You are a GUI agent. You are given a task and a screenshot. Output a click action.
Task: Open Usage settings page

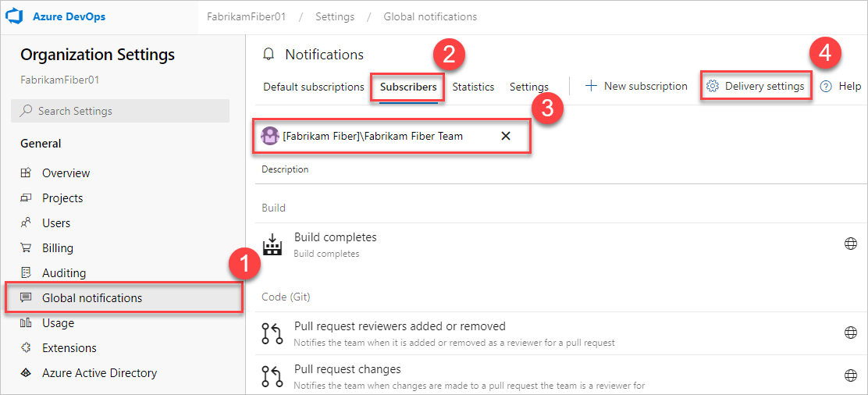coord(58,323)
